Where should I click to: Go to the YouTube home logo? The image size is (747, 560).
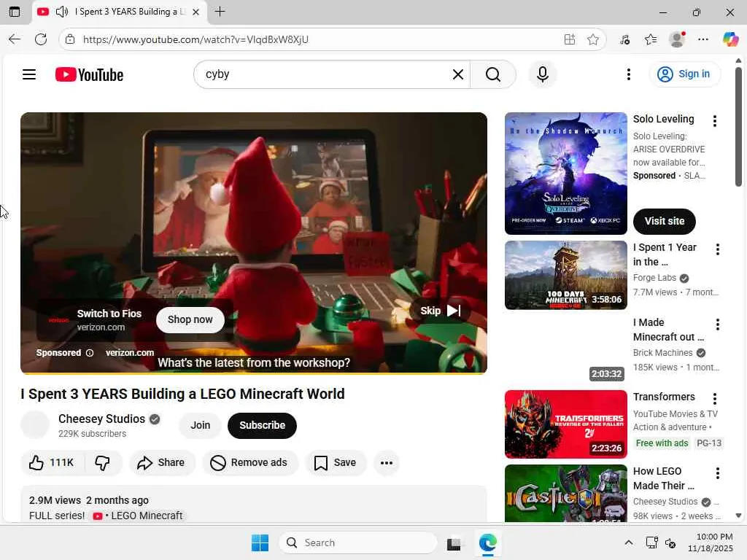pos(89,75)
